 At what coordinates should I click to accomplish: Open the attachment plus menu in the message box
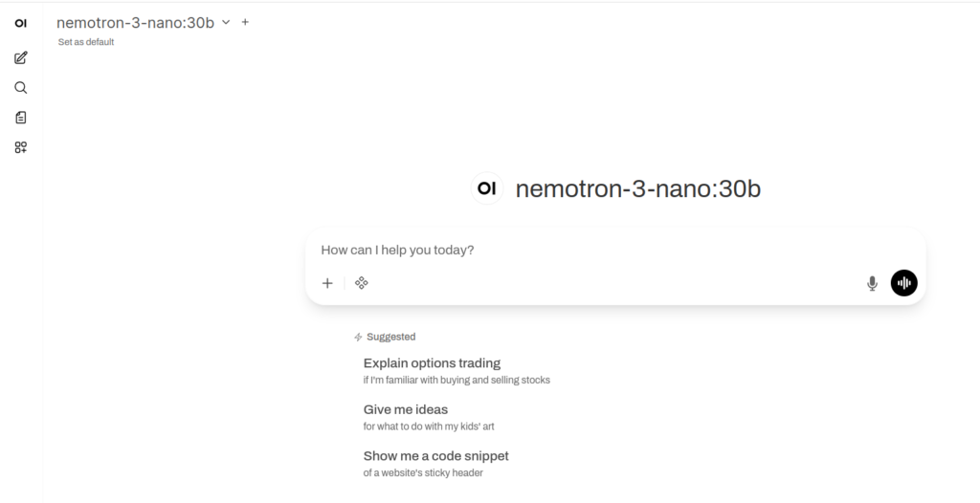click(327, 283)
